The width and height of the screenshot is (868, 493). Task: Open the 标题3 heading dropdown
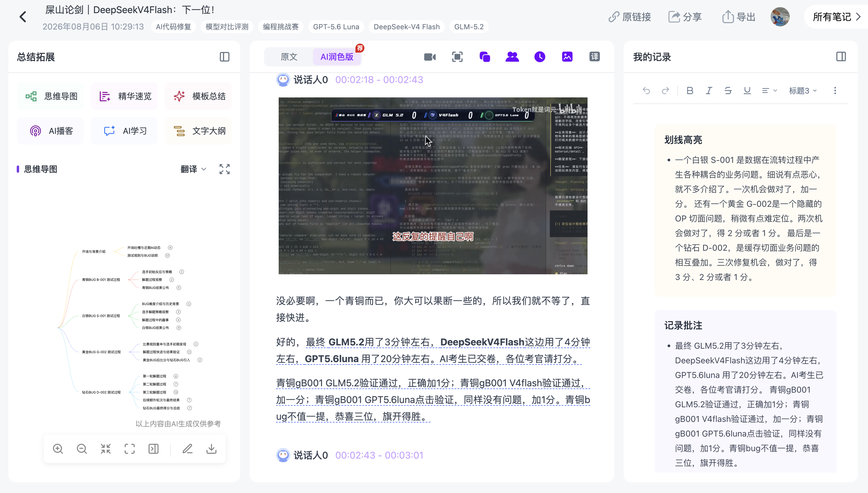[x=803, y=91]
